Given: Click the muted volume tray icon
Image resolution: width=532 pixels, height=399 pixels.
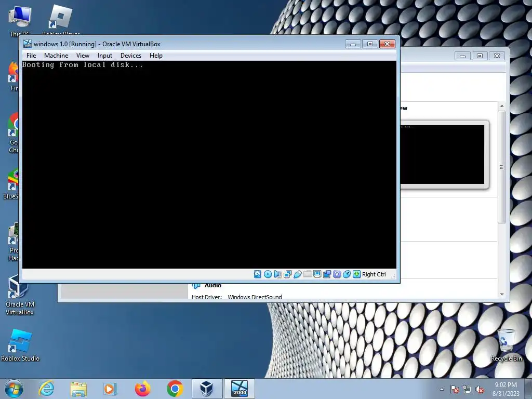Looking at the screenshot, I should pos(480,390).
